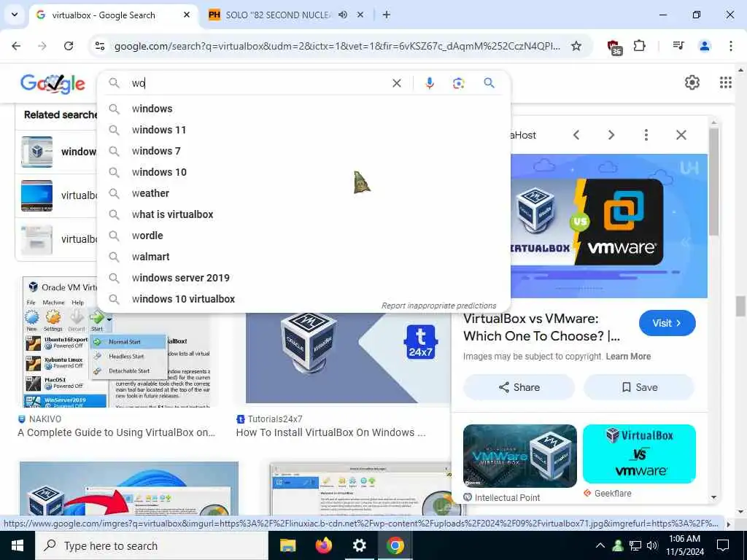Open 'A Complete Guide to Using VirtualBox' link

pos(116,432)
